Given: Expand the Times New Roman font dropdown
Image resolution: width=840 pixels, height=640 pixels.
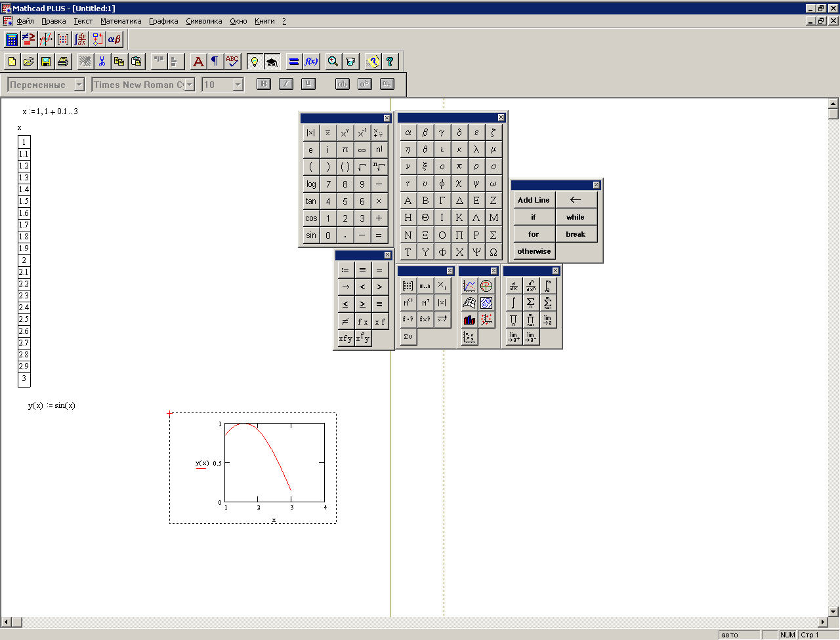Looking at the screenshot, I should [190, 85].
